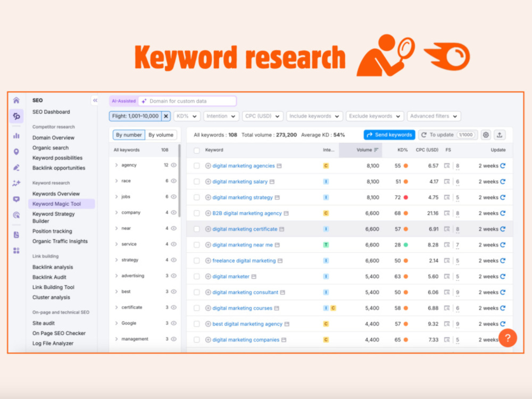Open Position tracking in the sidebar
The width and height of the screenshot is (532, 399).
coord(52,231)
